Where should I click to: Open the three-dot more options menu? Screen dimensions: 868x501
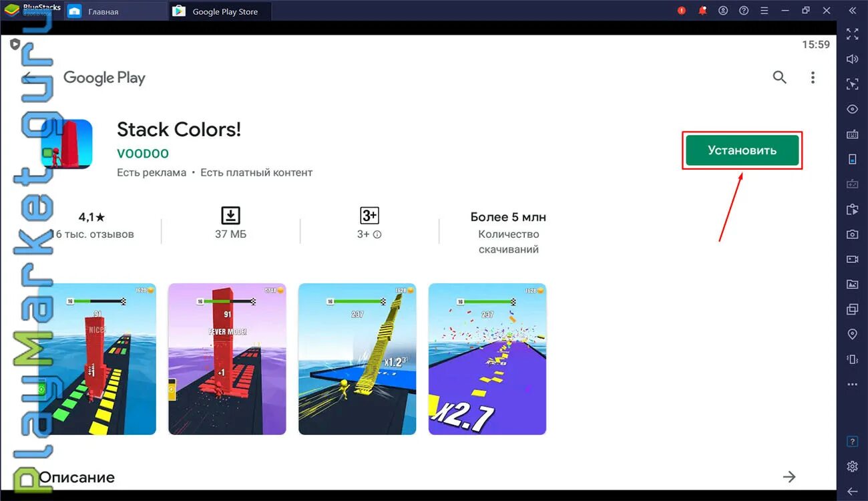pyautogui.click(x=813, y=77)
